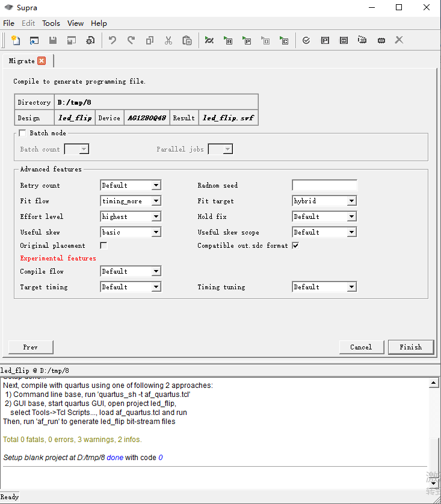Click the greyed run icon labeled D
The image size is (441, 504).
[x=265, y=40]
